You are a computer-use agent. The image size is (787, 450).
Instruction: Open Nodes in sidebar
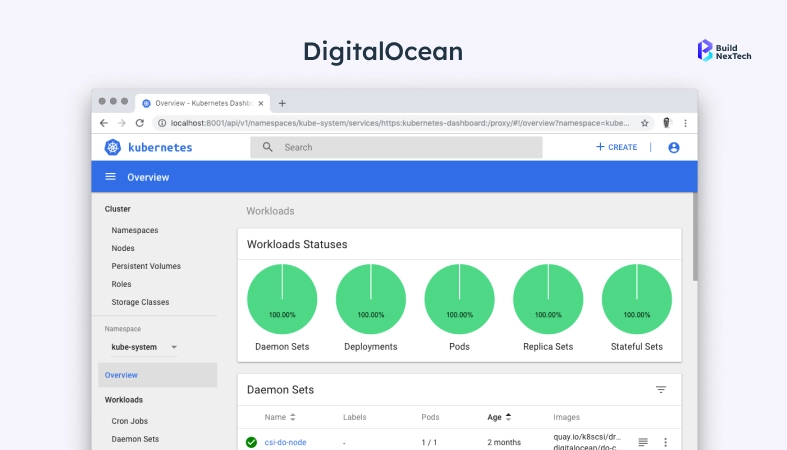tap(123, 248)
